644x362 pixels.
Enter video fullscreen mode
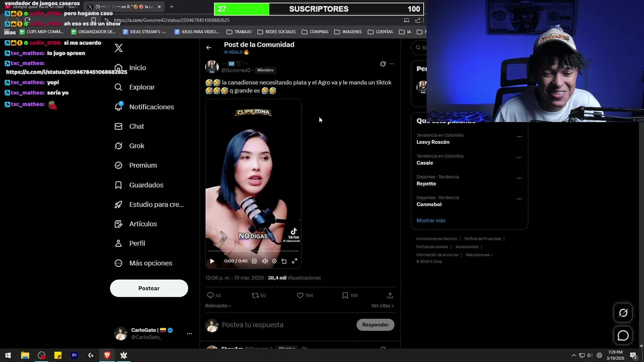(295, 261)
